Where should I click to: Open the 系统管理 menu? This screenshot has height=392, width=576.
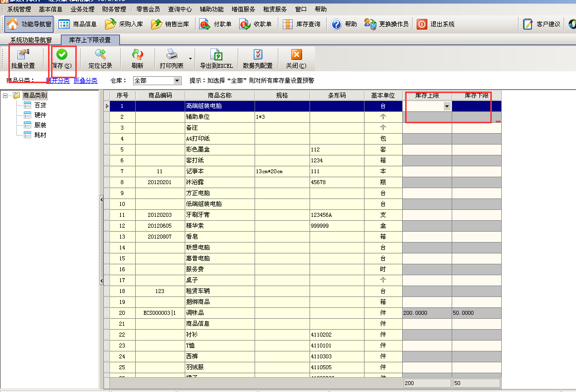click(x=19, y=9)
